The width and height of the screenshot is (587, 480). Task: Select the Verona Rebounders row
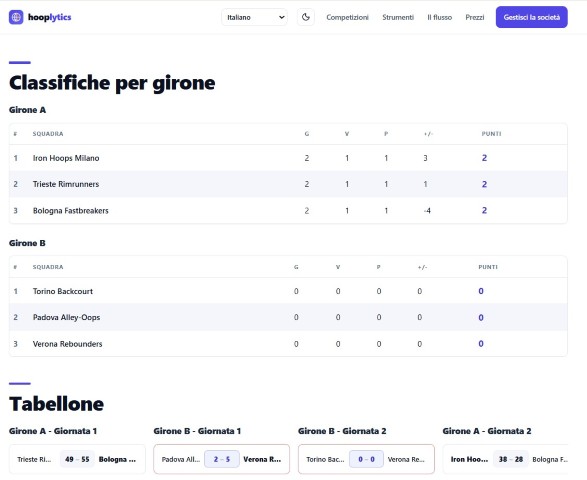288,343
